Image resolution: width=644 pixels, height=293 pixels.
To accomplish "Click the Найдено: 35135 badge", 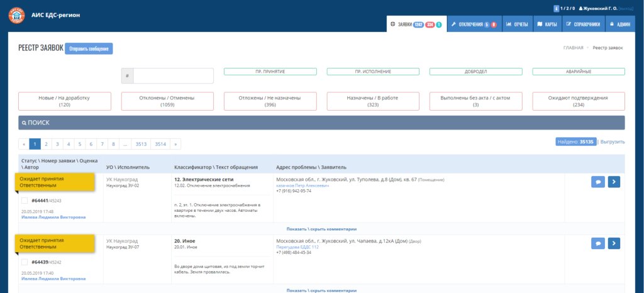I will pos(576,141).
